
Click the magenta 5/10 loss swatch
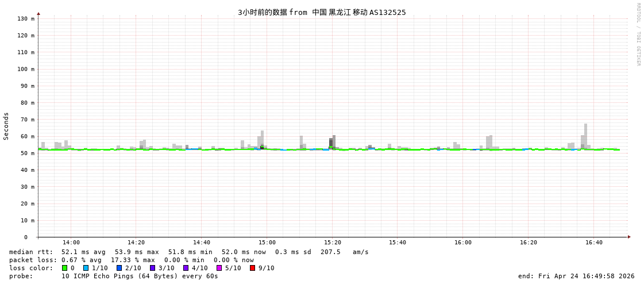click(x=219, y=268)
